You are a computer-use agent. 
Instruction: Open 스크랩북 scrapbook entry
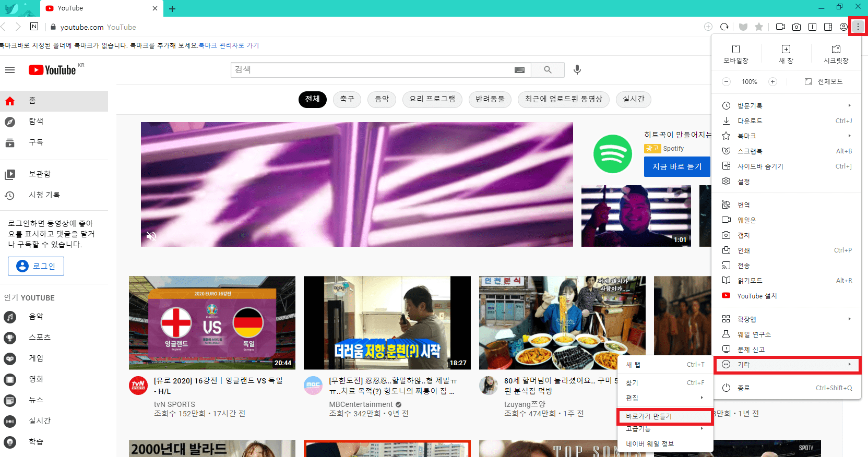[x=787, y=151]
